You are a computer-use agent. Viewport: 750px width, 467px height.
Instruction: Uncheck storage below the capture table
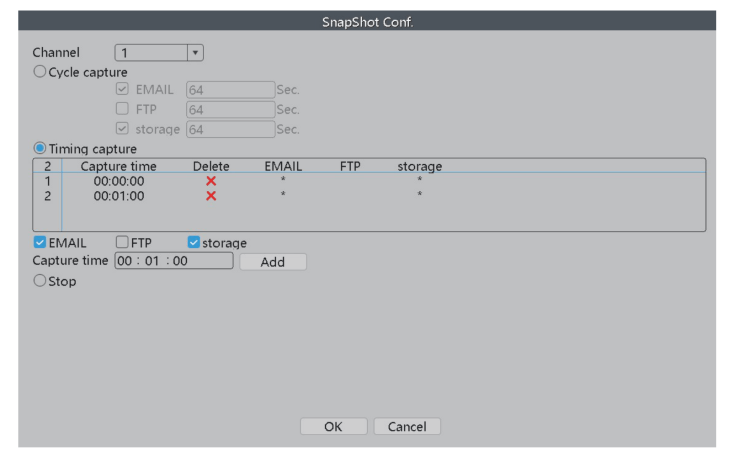tap(194, 242)
